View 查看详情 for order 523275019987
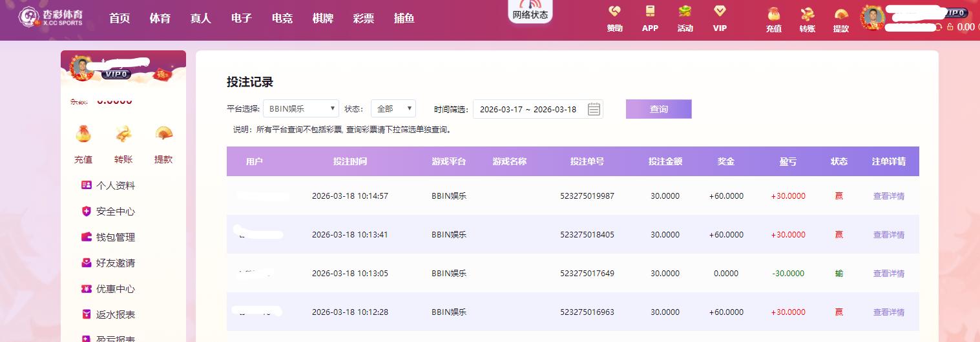 [888, 196]
